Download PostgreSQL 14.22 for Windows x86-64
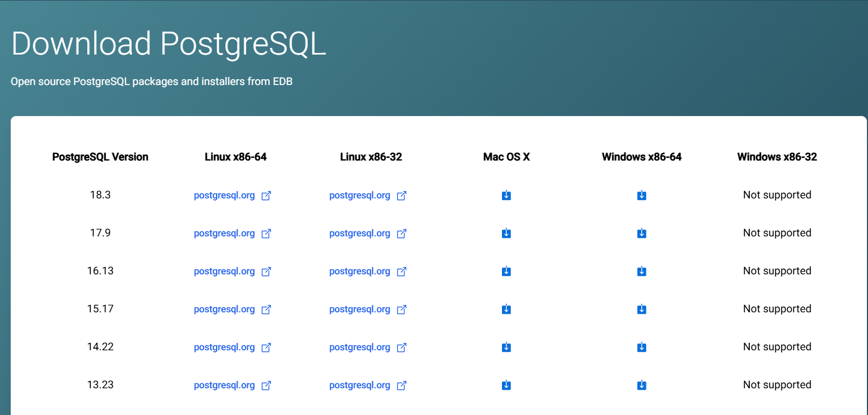This screenshot has height=415, width=868. click(x=642, y=347)
